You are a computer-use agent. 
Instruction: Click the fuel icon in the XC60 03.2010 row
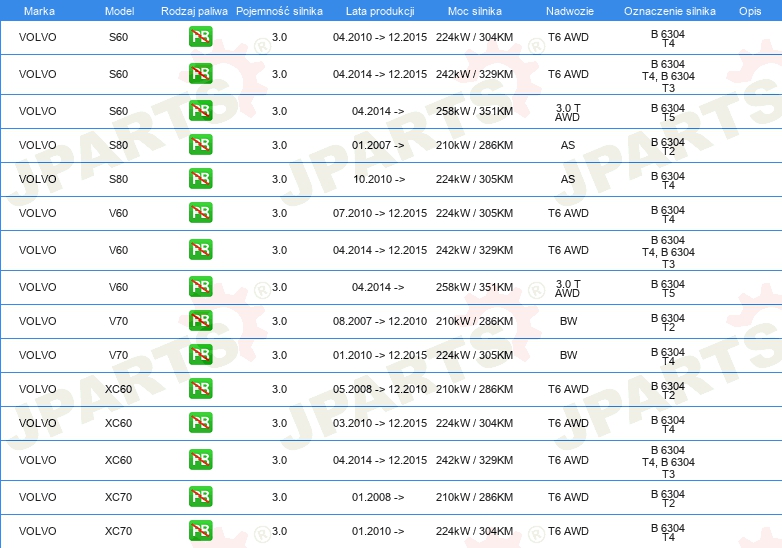200,422
